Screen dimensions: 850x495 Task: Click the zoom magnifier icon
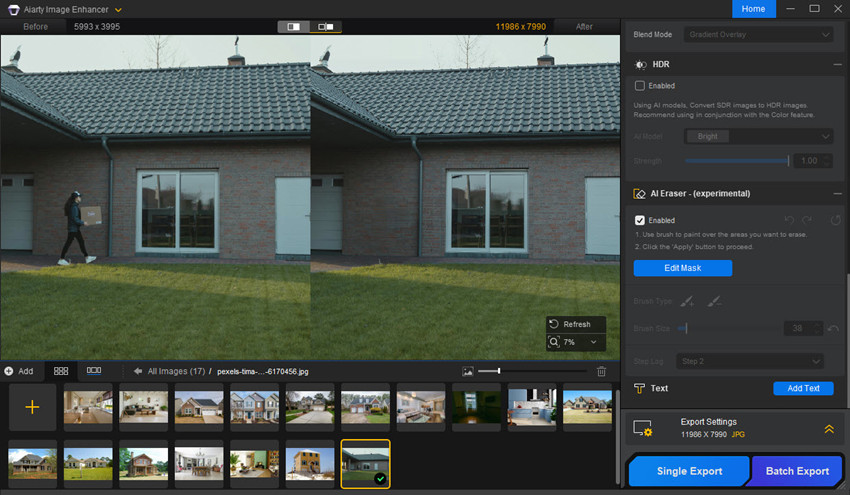tap(553, 342)
